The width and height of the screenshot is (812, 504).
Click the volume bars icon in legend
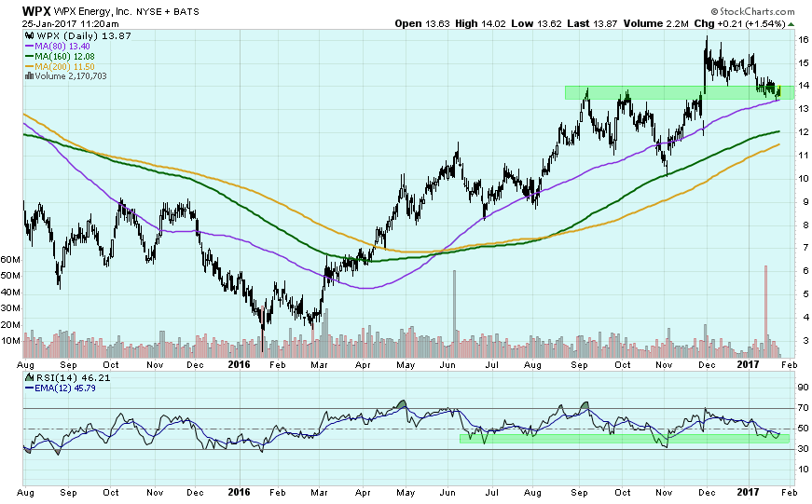(x=30, y=76)
